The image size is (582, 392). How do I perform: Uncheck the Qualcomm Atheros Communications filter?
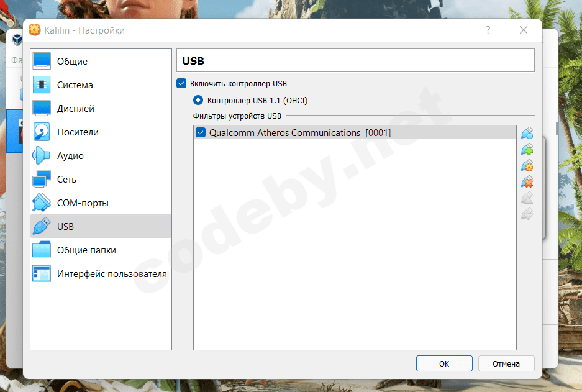tap(199, 132)
